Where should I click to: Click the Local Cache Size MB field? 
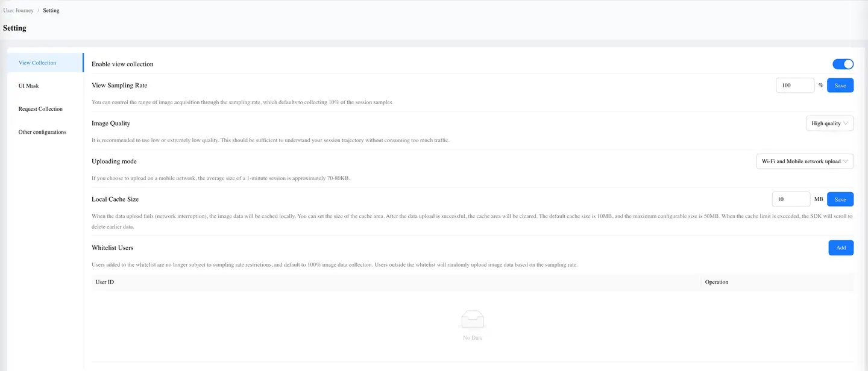(791, 199)
